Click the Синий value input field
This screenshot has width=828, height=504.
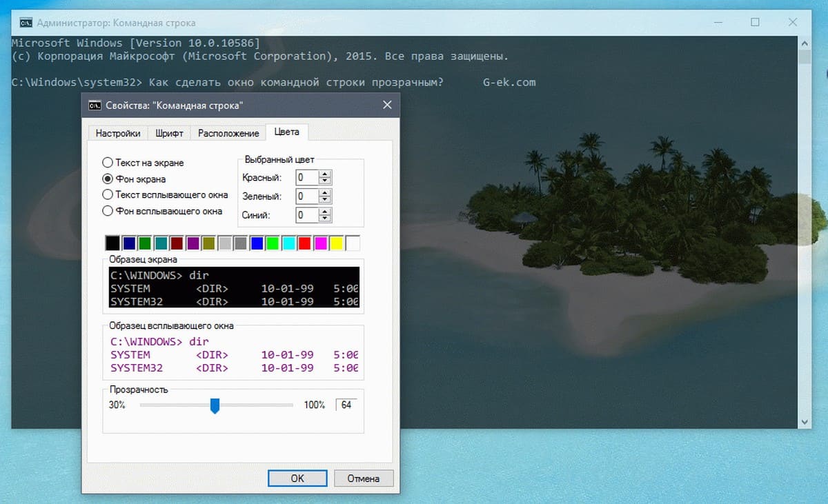pos(307,216)
